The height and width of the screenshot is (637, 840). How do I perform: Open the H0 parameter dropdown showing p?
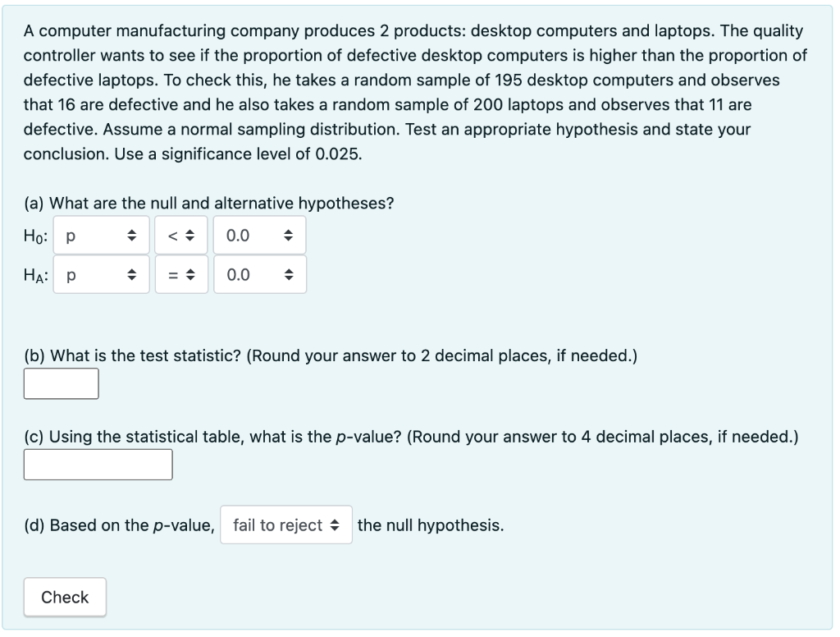point(101,236)
